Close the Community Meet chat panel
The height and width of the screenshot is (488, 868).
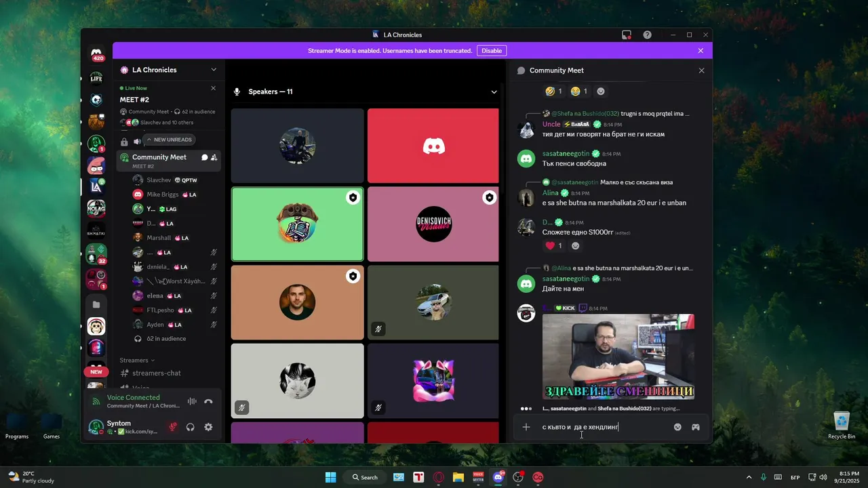click(x=701, y=70)
